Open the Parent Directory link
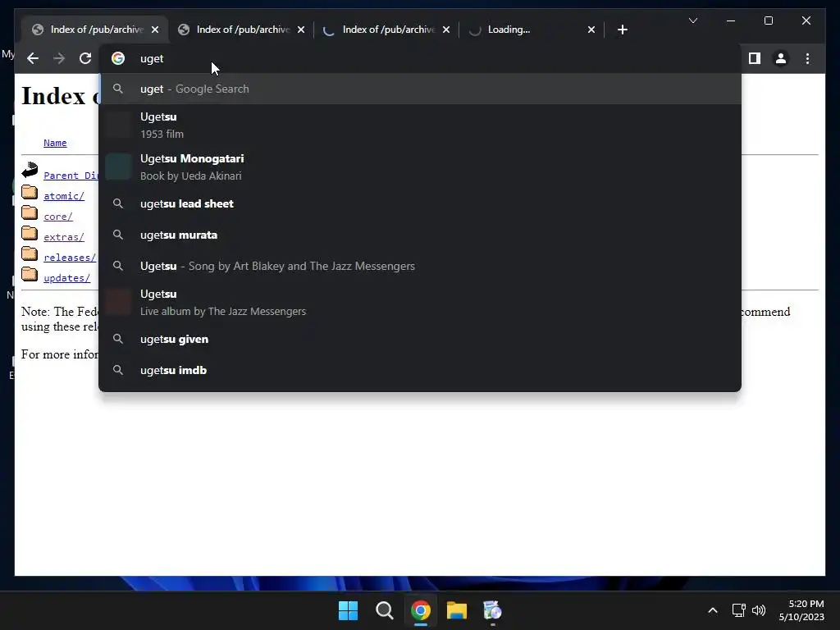Screen dimensions: 840x630 [71, 176]
